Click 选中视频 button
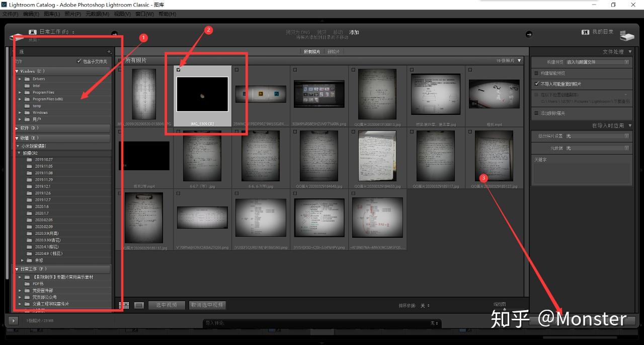This screenshot has height=345, width=644. point(167,305)
